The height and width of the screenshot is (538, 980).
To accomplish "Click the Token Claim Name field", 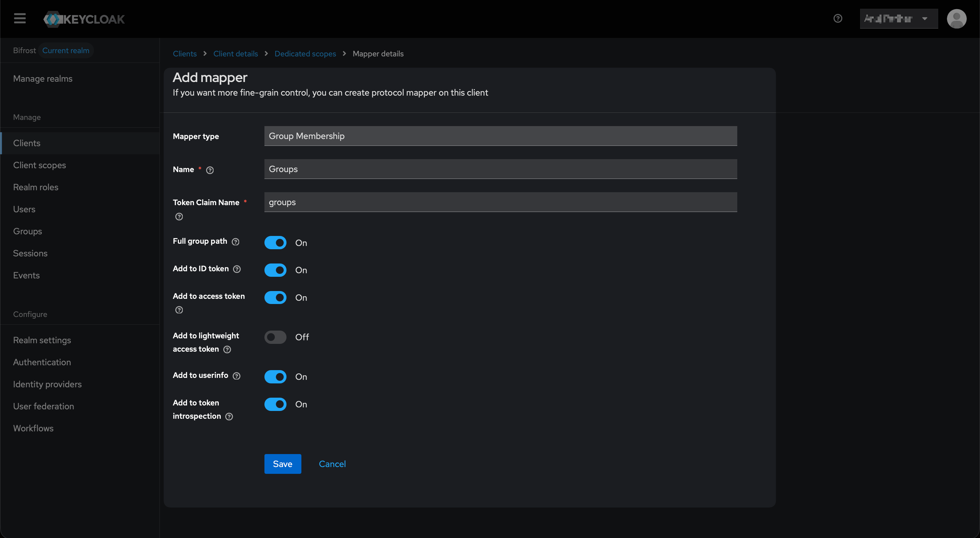I will (x=501, y=202).
